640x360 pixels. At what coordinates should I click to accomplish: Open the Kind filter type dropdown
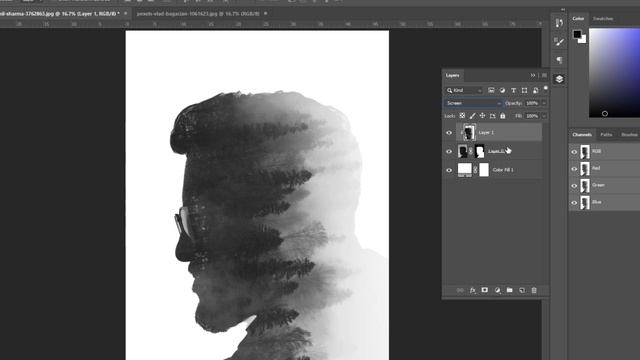pos(464,90)
